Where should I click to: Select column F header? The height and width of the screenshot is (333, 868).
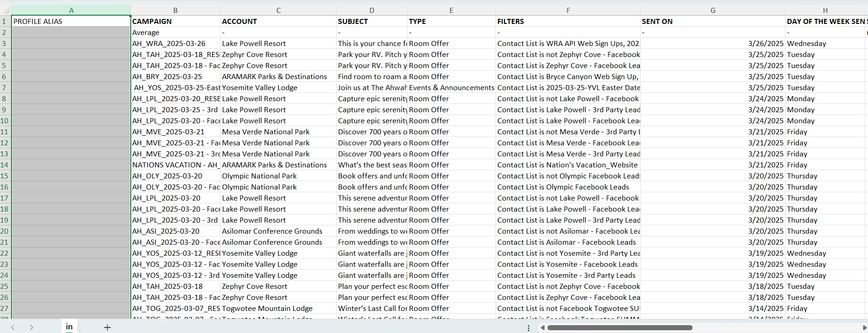click(568, 10)
